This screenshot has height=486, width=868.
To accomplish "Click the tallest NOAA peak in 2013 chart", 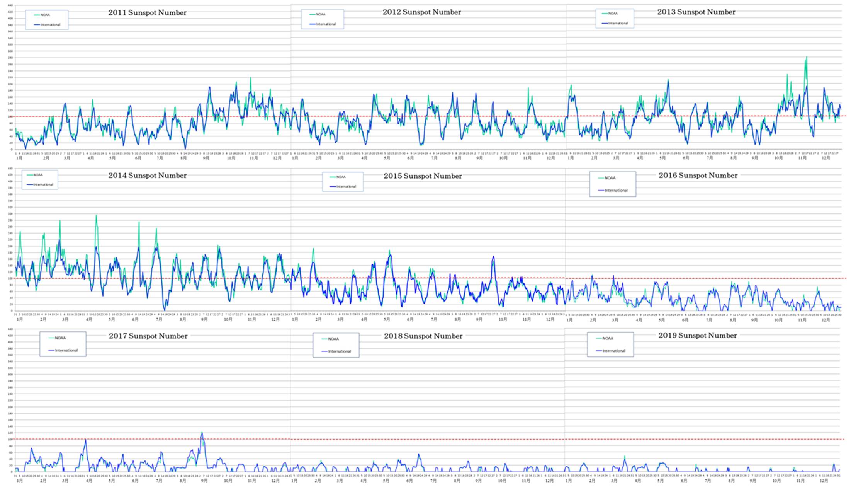I will [x=806, y=58].
